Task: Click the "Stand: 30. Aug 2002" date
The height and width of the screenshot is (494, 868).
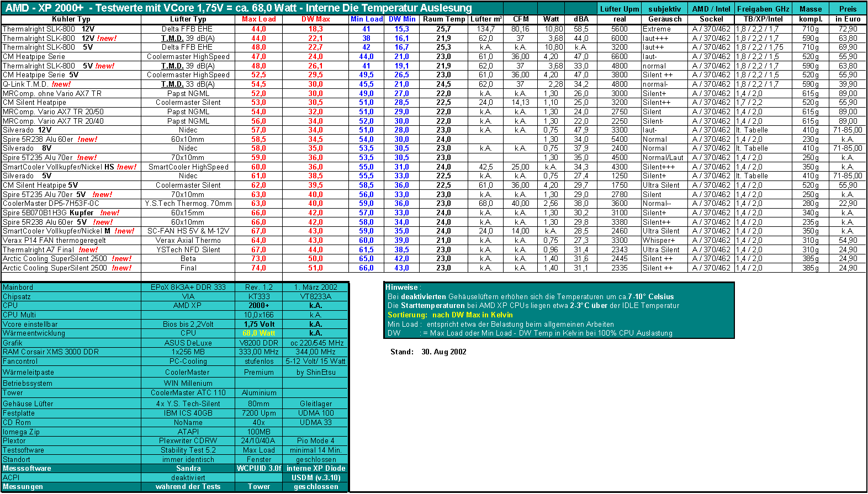Action: tap(428, 352)
